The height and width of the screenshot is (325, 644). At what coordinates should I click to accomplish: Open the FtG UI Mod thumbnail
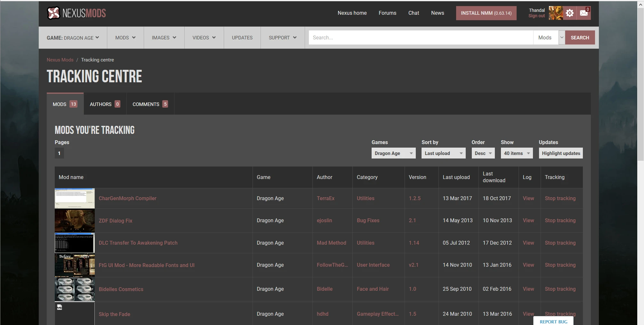75,265
